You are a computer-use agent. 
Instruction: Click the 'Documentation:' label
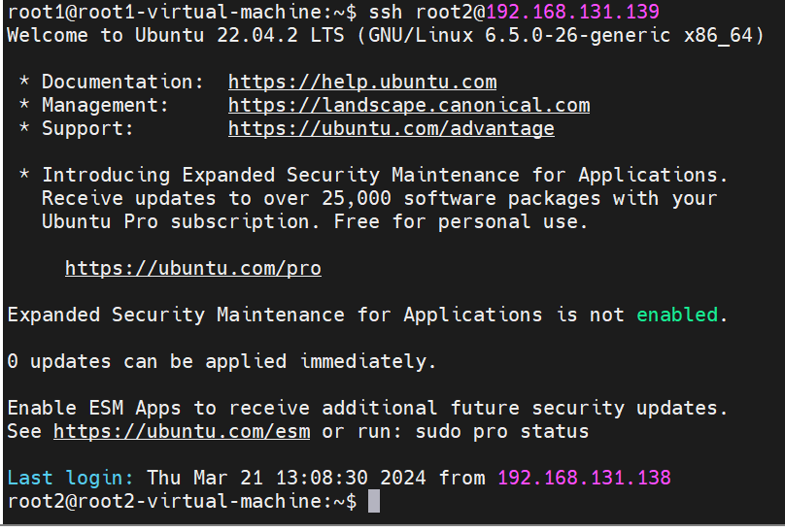pyautogui.click(x=122, y=82)
